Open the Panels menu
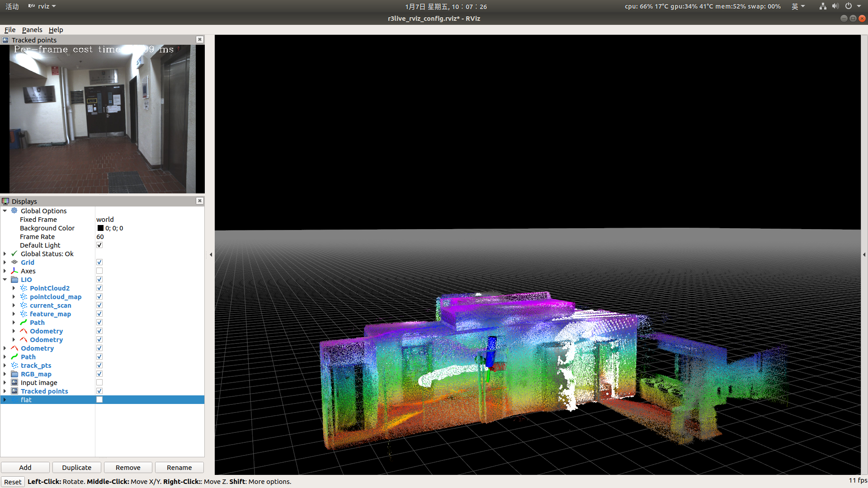This screenshot has width=868, height=488. (32, 30)
